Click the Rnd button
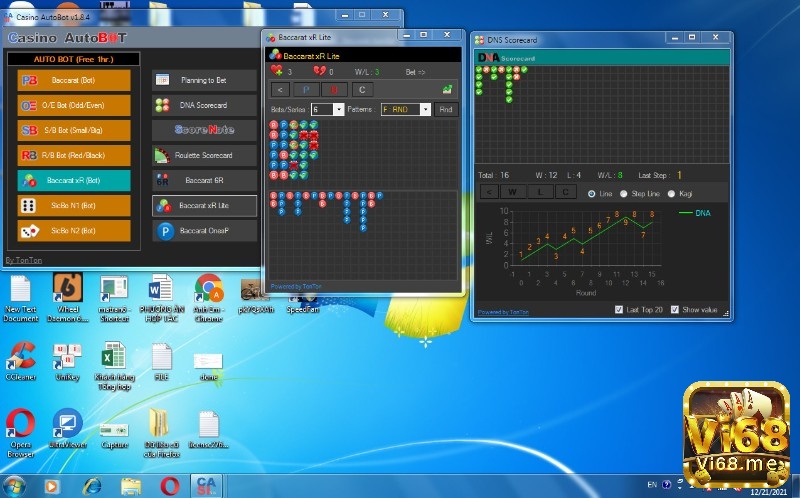800x498 pixels. [x=446, y=109]
